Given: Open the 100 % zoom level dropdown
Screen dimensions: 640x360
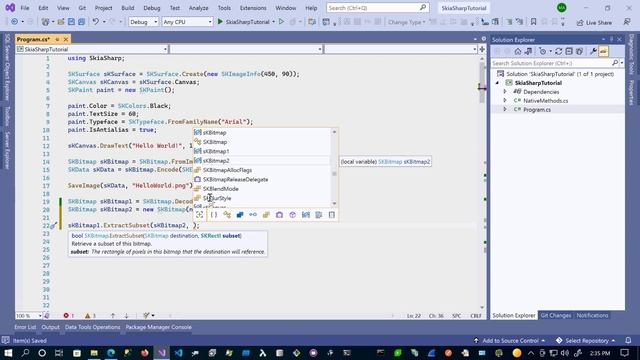Looking at the screenshot, I should (x=29, y=316).
